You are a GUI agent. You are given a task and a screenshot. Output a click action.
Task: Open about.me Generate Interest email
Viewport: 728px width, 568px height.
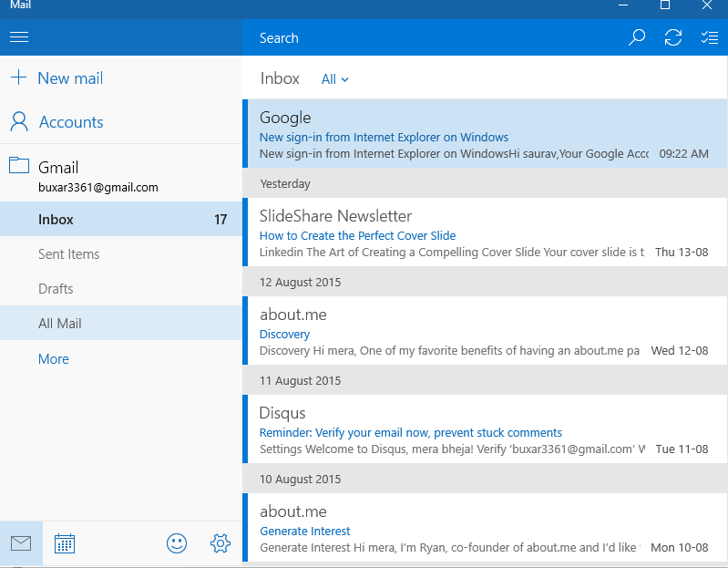pyautogui.click(x=485, y=528)
